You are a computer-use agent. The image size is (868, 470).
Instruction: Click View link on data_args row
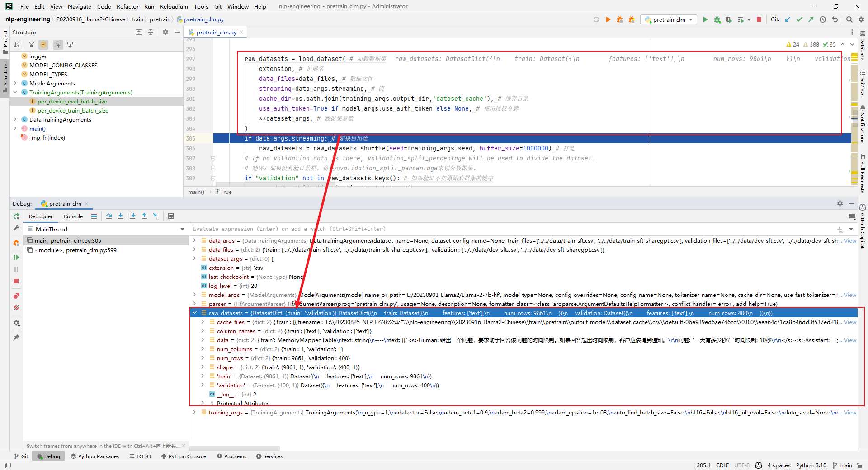(x=850, y=241)
